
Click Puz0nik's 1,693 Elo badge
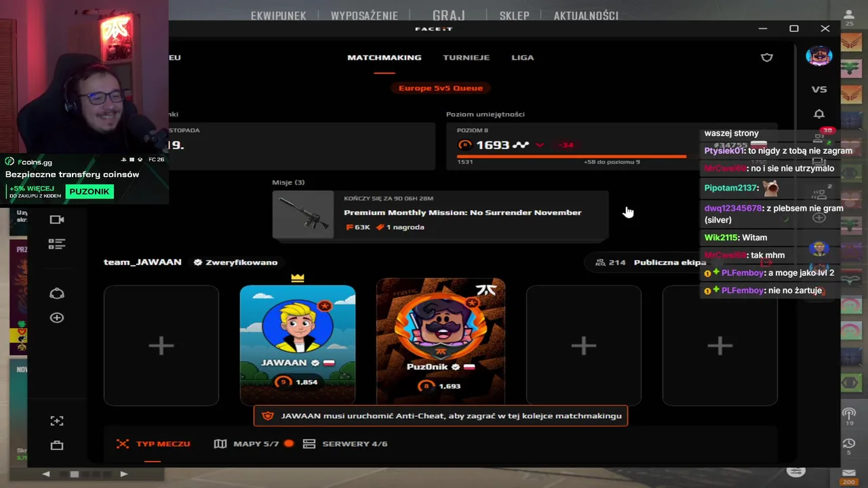coord(441,386)
